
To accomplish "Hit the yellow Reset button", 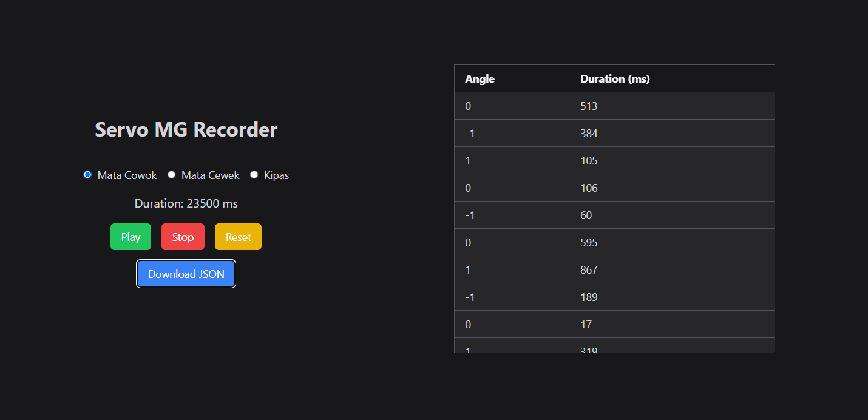I will click(238, 237).
